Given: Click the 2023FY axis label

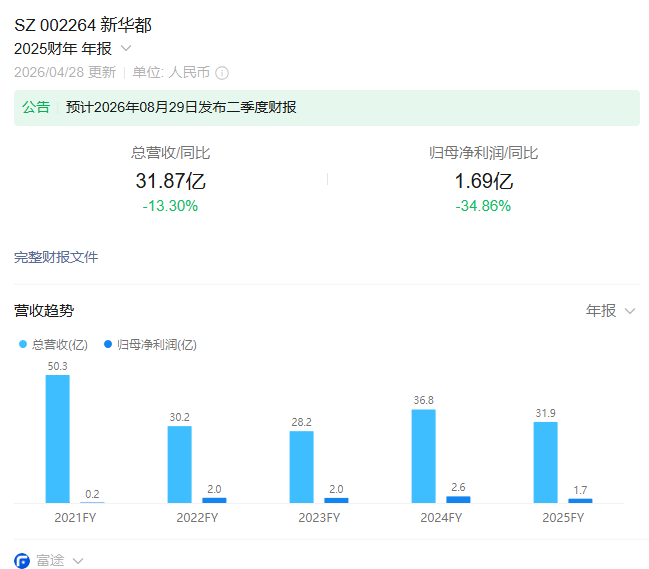Looking at the screenshot, I should click(319, 518).
